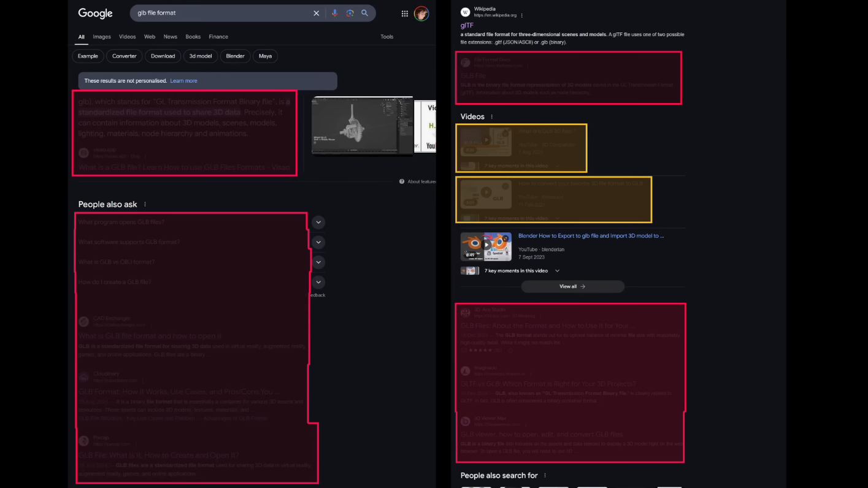
Task: Click the YouTube · blenderian source text
Action: point(541,250)
